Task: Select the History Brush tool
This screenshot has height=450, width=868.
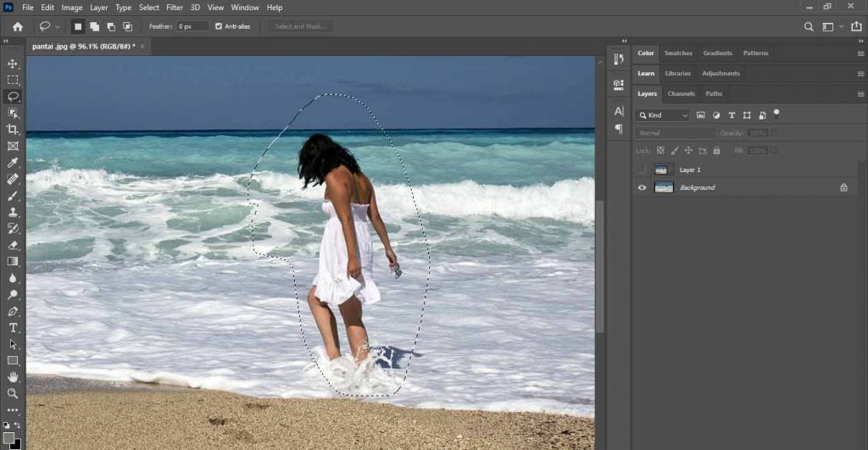Action: (x=13, y=229)
